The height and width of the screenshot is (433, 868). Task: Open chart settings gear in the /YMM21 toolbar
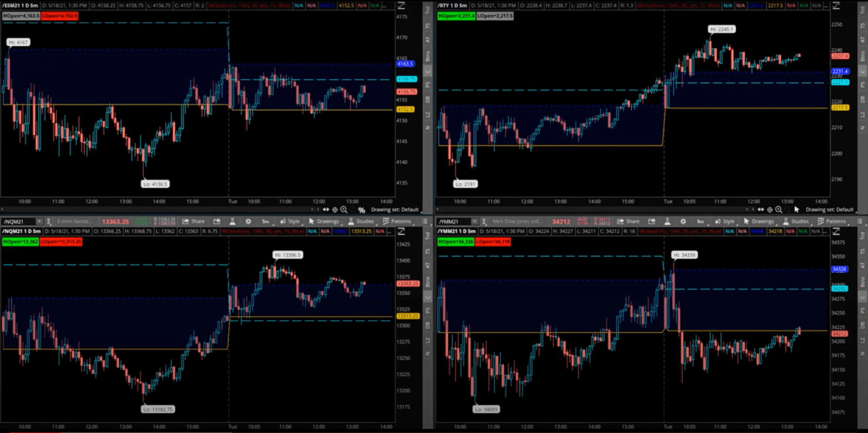click(683, 221)
